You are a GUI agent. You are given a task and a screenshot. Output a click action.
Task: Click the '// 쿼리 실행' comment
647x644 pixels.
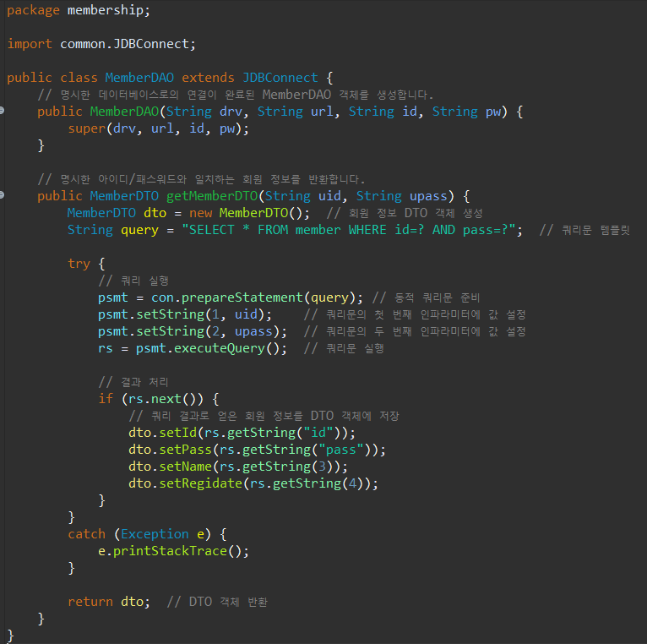click(x=133, y=281)
